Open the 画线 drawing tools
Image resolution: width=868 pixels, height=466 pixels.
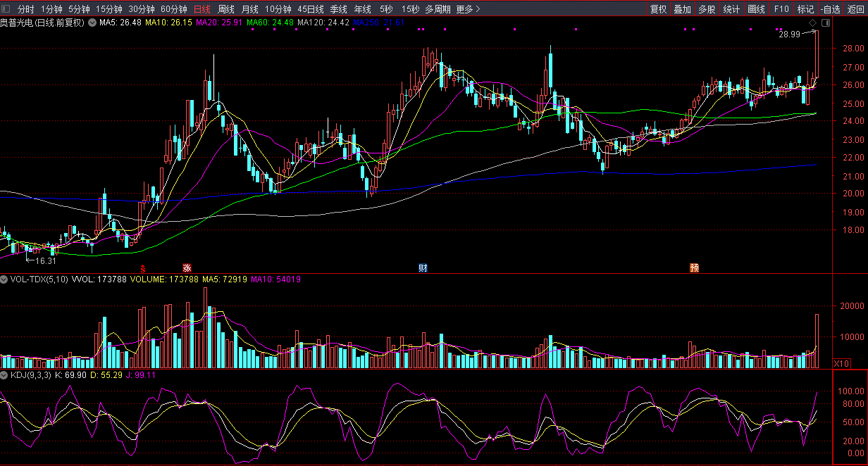coord(756,9)
